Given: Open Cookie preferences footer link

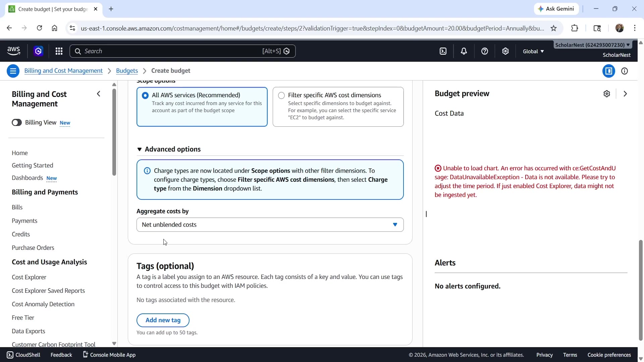Looking at the screenshot, I should point(609,355).
